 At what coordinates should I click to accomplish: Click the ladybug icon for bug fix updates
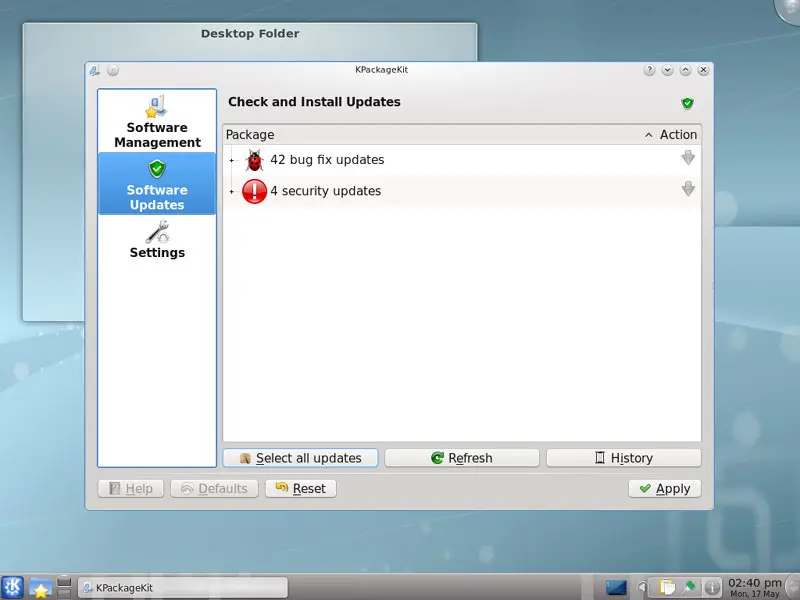254,160
